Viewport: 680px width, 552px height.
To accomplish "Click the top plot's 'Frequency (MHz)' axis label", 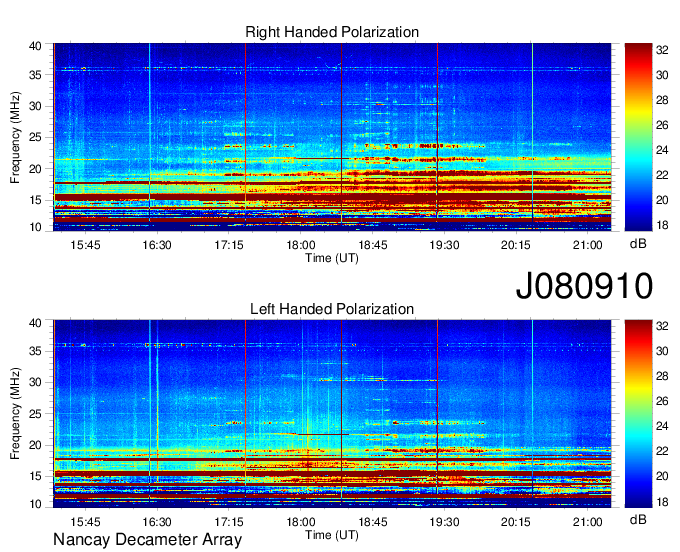I will point(15,137).
